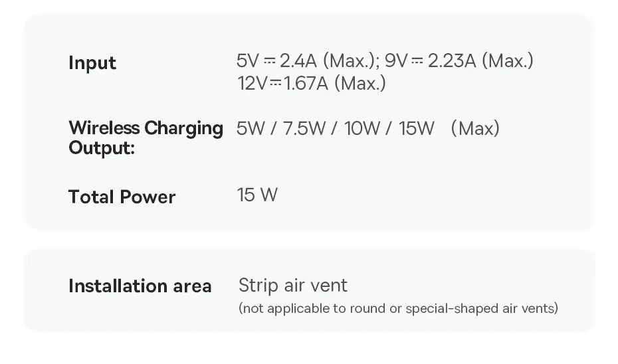Select the 10W wireless output value
Viewport: 618px width, 364px height.
pos(361,128)
